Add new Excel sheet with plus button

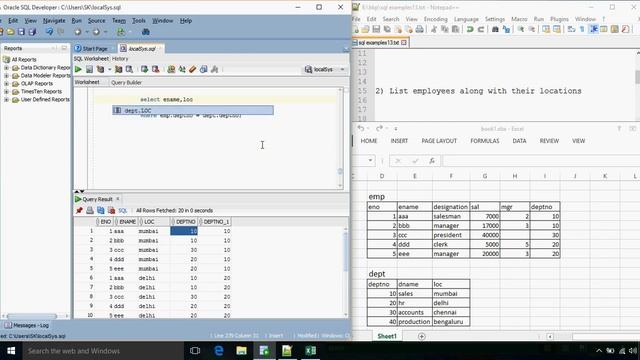click(x=422, y=336)
